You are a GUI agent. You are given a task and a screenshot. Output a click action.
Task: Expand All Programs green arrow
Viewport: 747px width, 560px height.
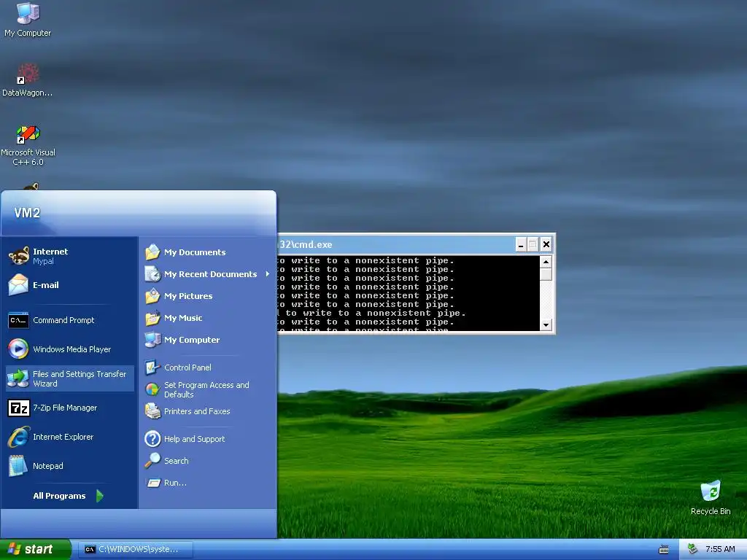point(99,496)
